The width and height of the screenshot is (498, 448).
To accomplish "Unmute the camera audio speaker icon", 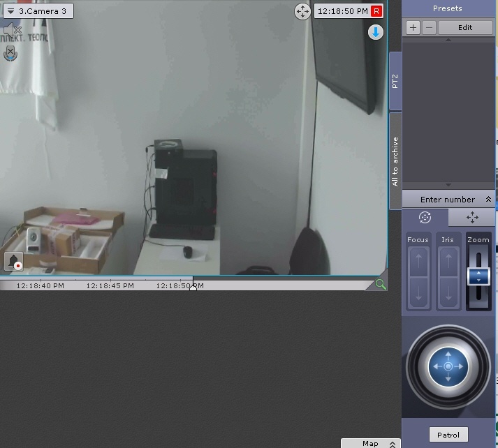I will 12,30.
